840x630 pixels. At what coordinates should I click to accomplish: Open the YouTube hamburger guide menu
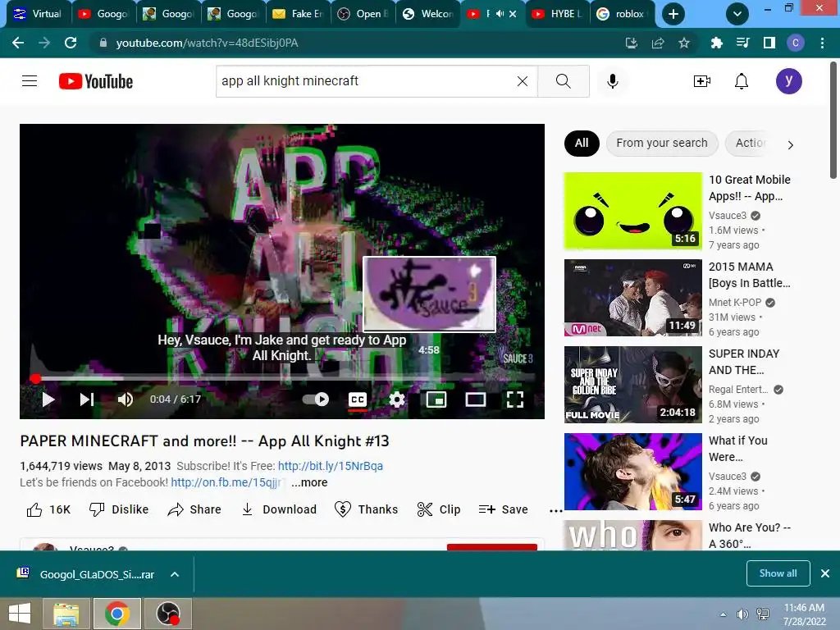30,81
